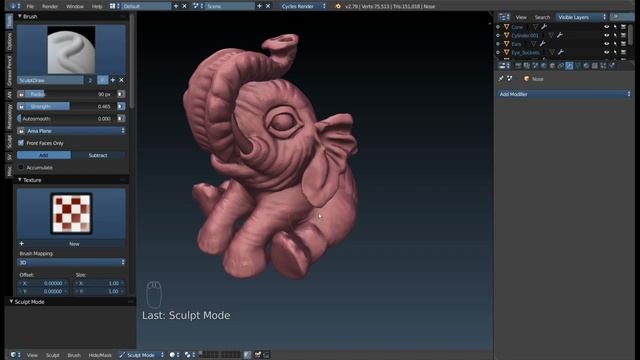Viewport: 640px width, 360px height.
Task: Open the Help menu
Action: (x=97, y=6)
